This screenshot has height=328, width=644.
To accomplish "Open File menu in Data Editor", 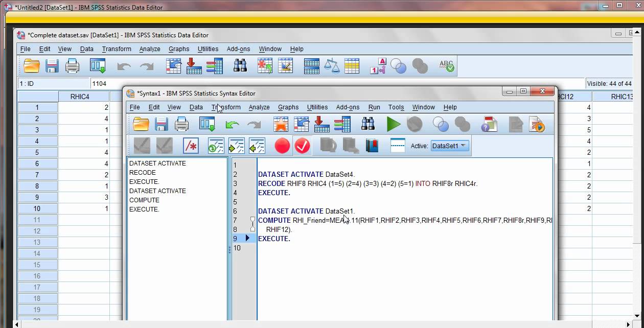I will point(25,49).
